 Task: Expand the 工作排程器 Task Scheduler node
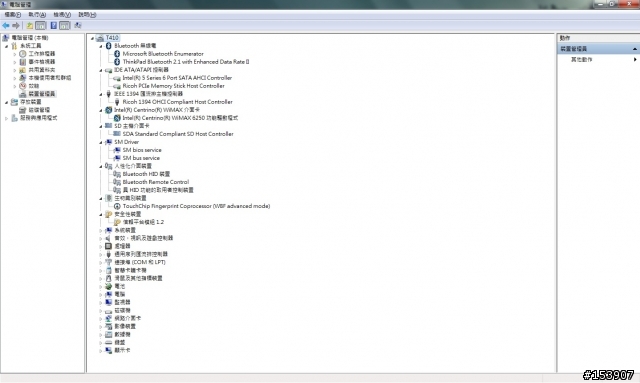(x=15, y=54)
